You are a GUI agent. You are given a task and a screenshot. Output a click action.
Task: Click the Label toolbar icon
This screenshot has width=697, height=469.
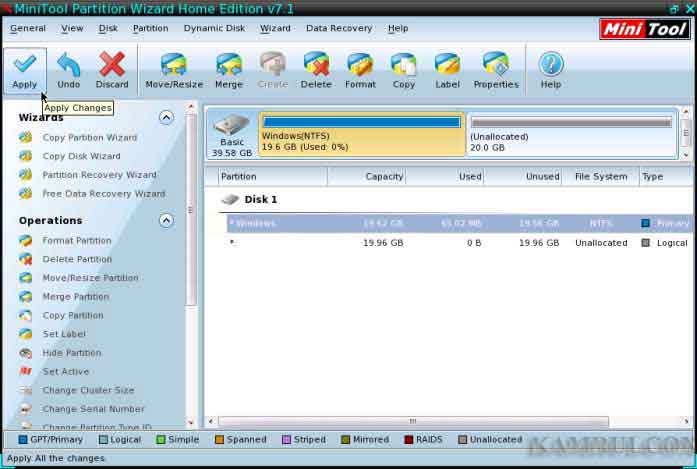447,71
